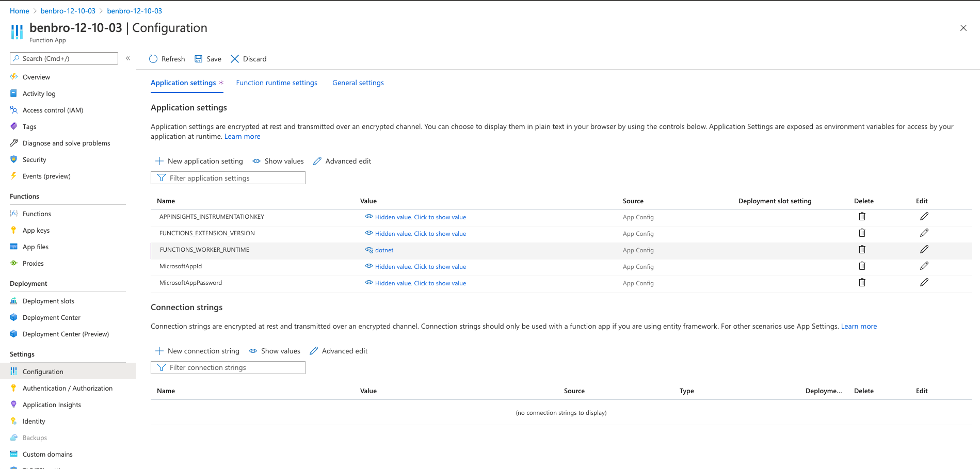Click the sidebar Search box
The height and width of the screenshot is (469, 980).
tap(64, 58)
